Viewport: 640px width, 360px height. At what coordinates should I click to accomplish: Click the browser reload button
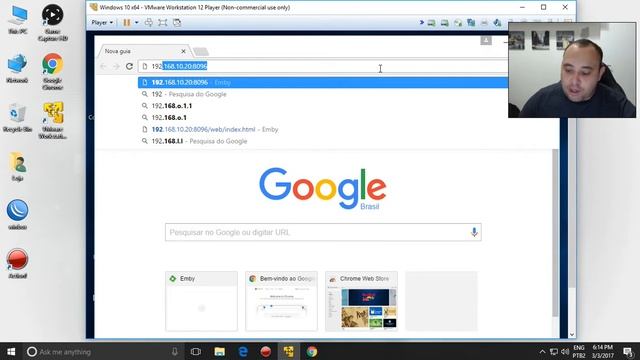(x=129, y=66)
